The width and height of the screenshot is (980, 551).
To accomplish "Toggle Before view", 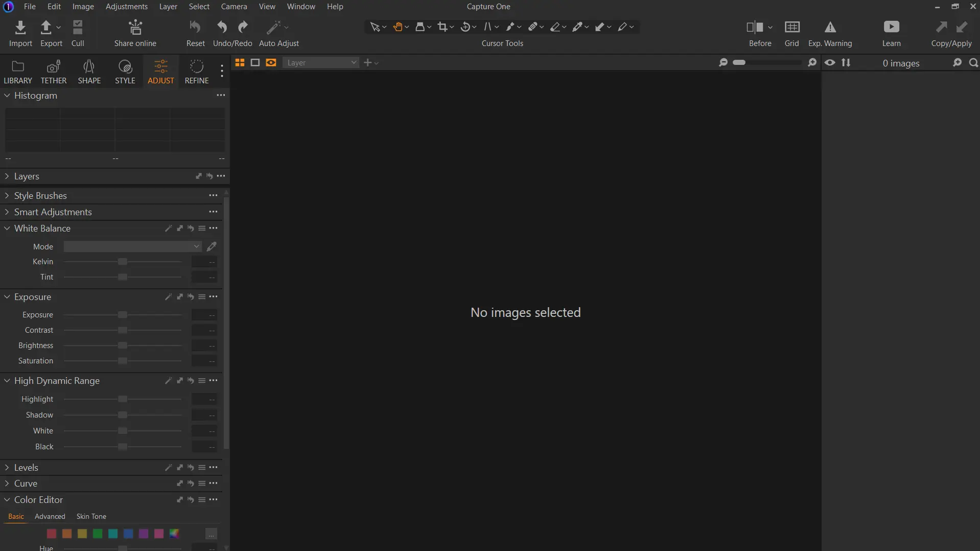I will [x=755, y=27].
